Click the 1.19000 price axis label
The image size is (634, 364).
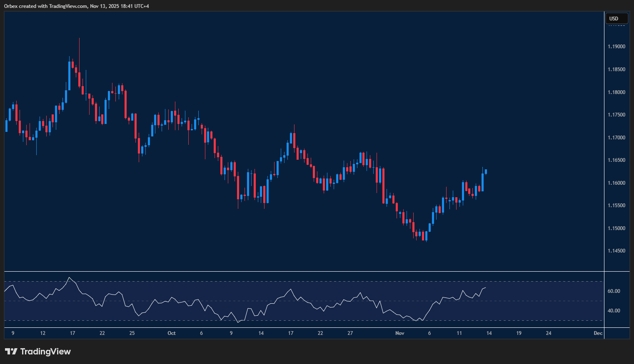[617, 47]
